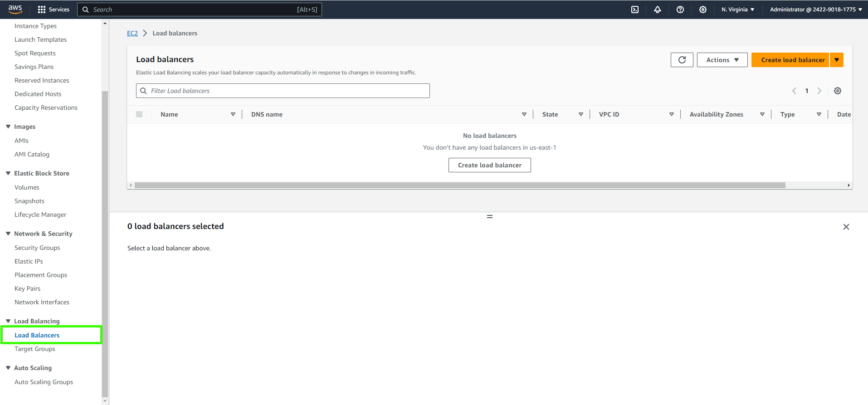Go to previous page arrow

tap(794, 91)
